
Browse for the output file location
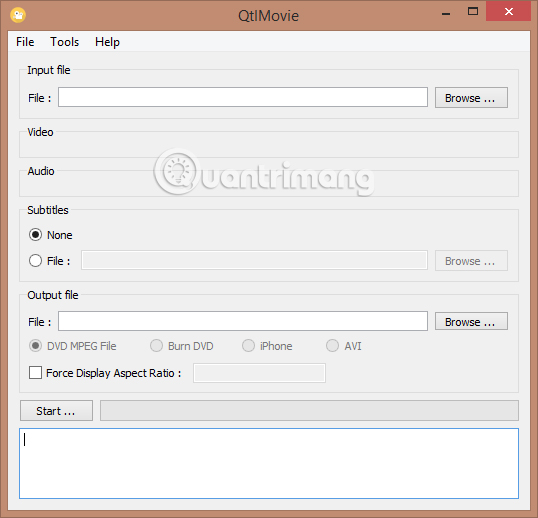[x=471, y=321]
